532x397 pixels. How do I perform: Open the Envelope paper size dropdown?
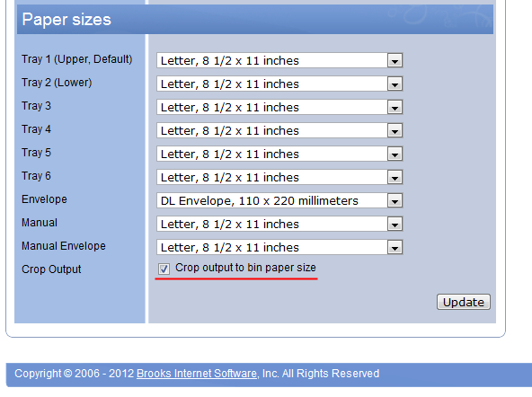point(279,200)
